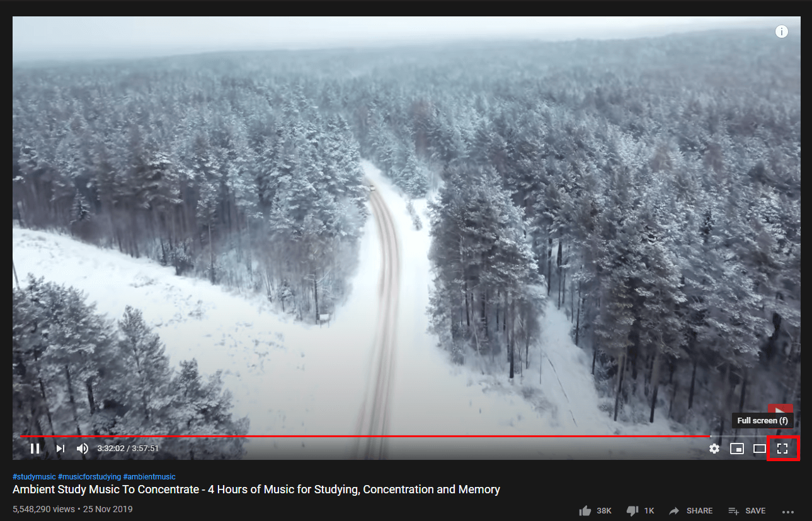The height and width of the screenshot is (521, 812).
Task: Click the video title text
Action: tap(256, 490)
